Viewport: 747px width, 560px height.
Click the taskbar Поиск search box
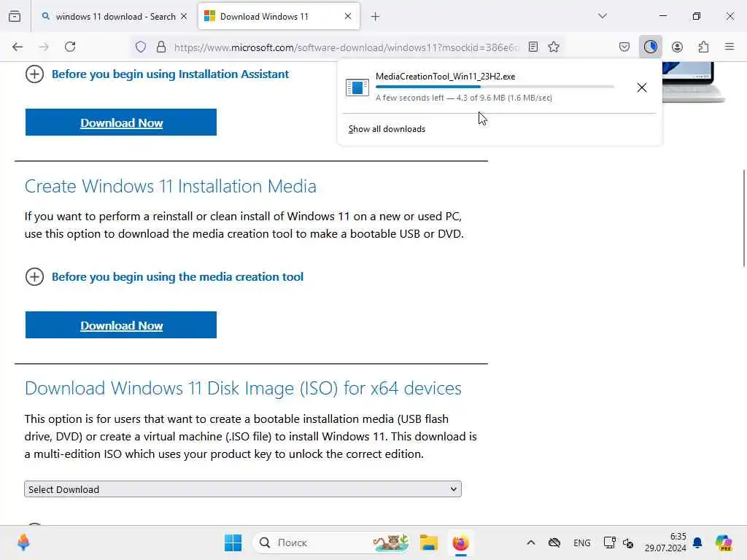(x=331, y=542)
